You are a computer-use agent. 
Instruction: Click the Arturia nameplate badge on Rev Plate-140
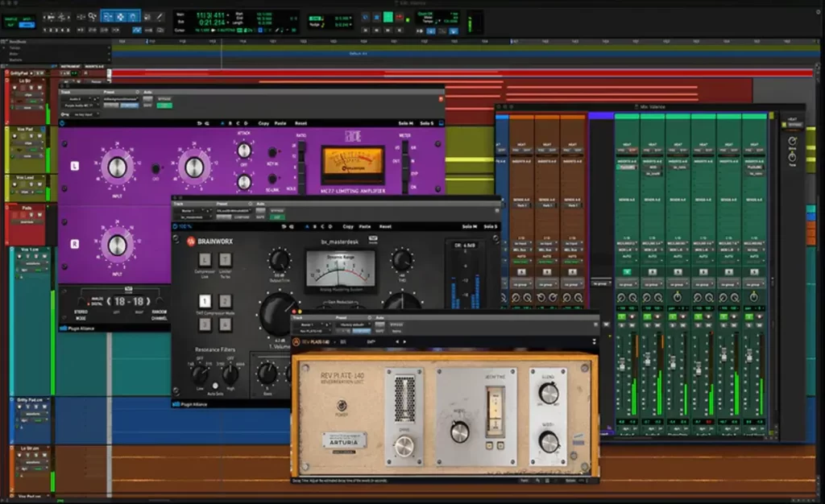coord(343,440)
